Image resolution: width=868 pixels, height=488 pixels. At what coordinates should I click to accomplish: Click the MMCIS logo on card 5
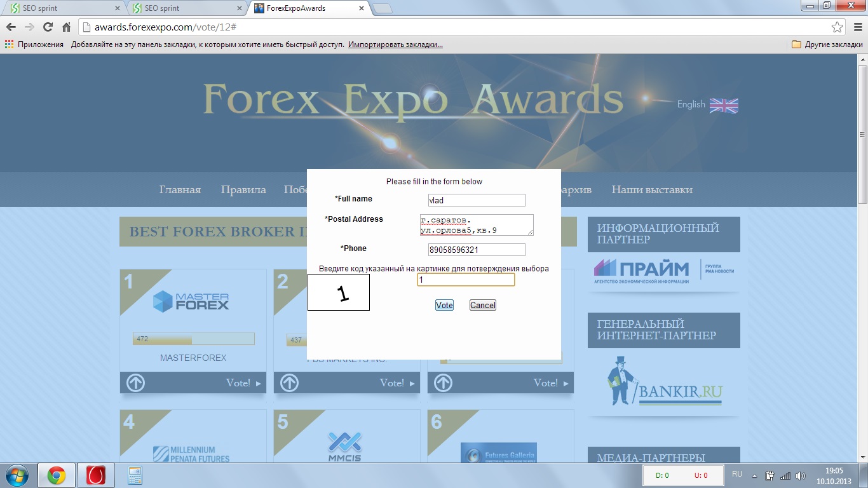(345, 447)
